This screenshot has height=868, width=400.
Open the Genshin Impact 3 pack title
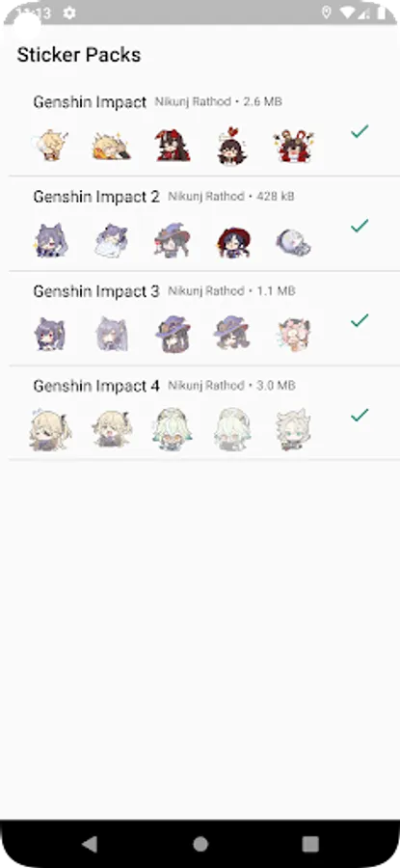pos(96,291)
